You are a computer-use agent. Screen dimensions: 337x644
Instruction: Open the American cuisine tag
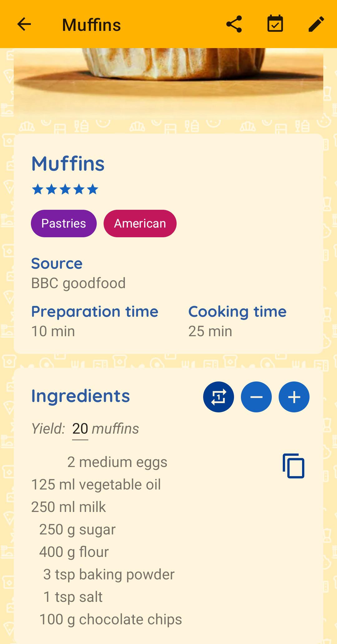[140, 224]
